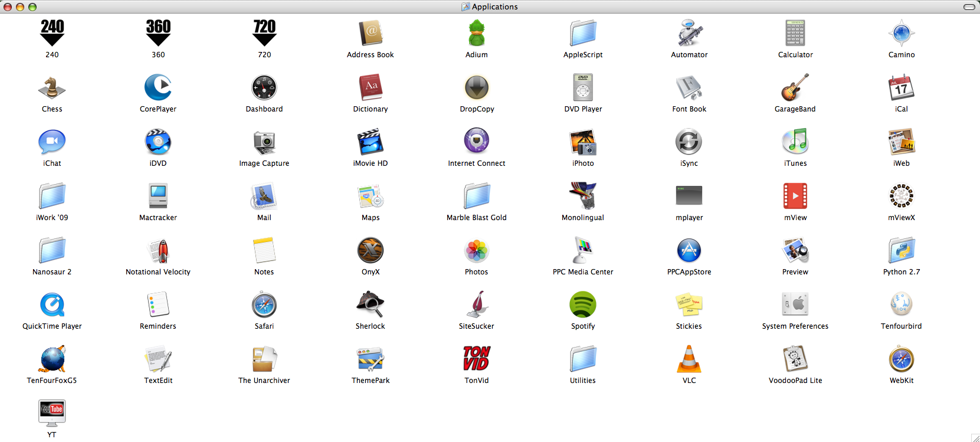Select the 720 download icon

pos(264,33)
